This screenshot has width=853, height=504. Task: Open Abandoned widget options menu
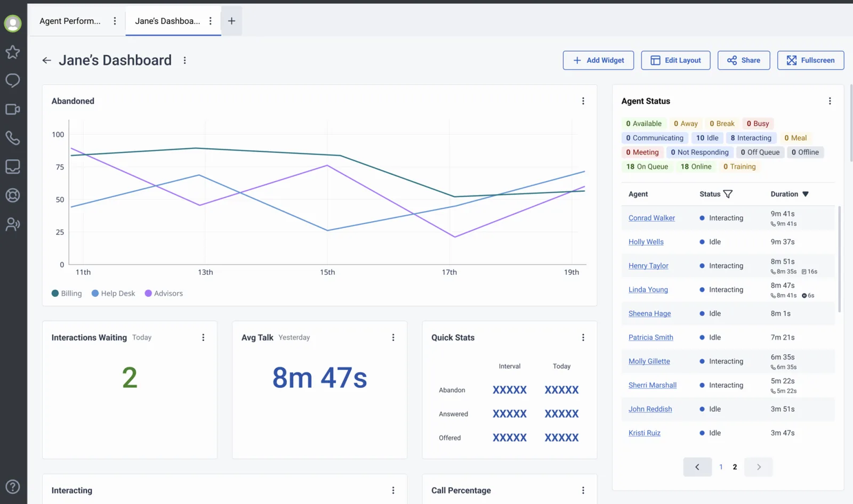[583, 101]
